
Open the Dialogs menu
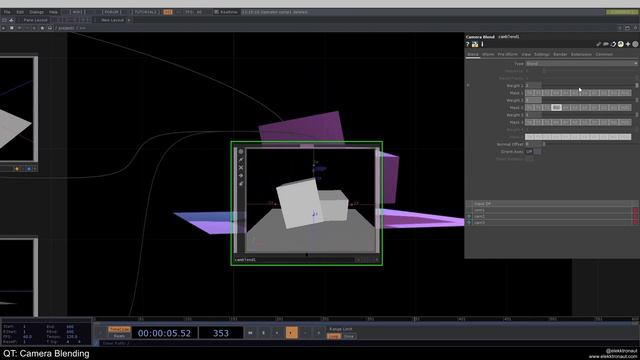coord(36,12)
